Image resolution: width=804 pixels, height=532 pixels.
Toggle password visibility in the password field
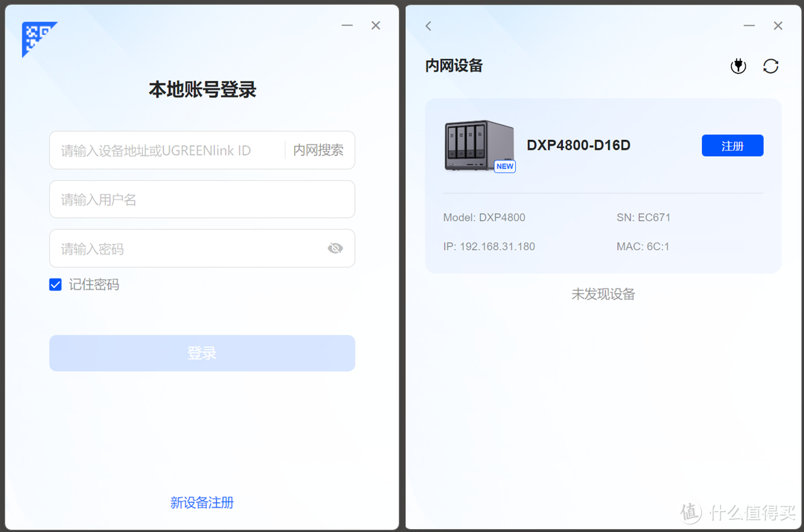tap(335, 248)
